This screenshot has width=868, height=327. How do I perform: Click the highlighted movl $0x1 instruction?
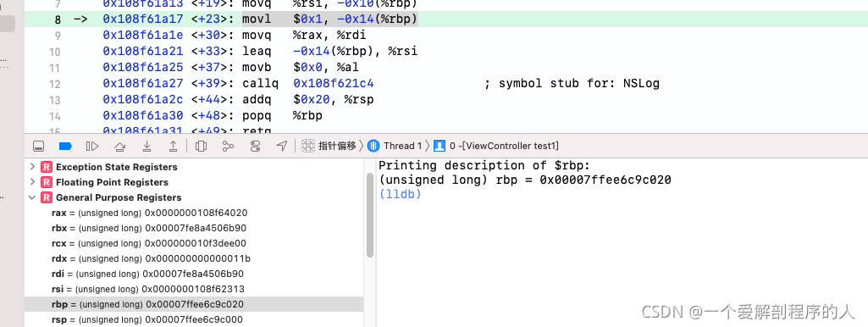click(x=330, y=19)
